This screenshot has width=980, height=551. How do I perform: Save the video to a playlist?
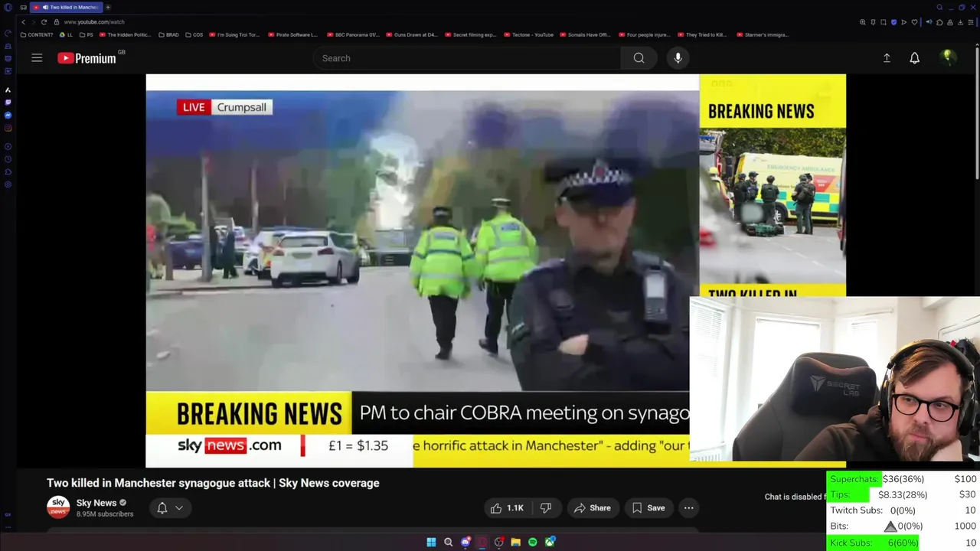click(648, 508)
